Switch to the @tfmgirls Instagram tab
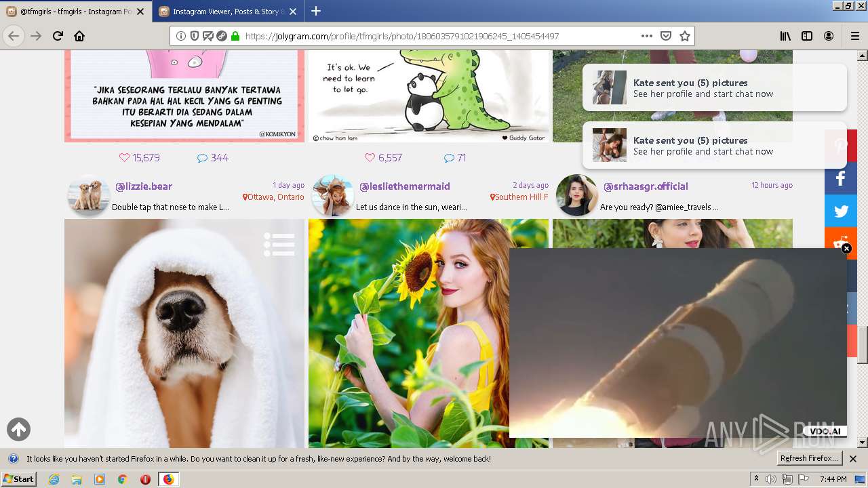This screenshot has width=868, height=488. [x=76, y=12]
